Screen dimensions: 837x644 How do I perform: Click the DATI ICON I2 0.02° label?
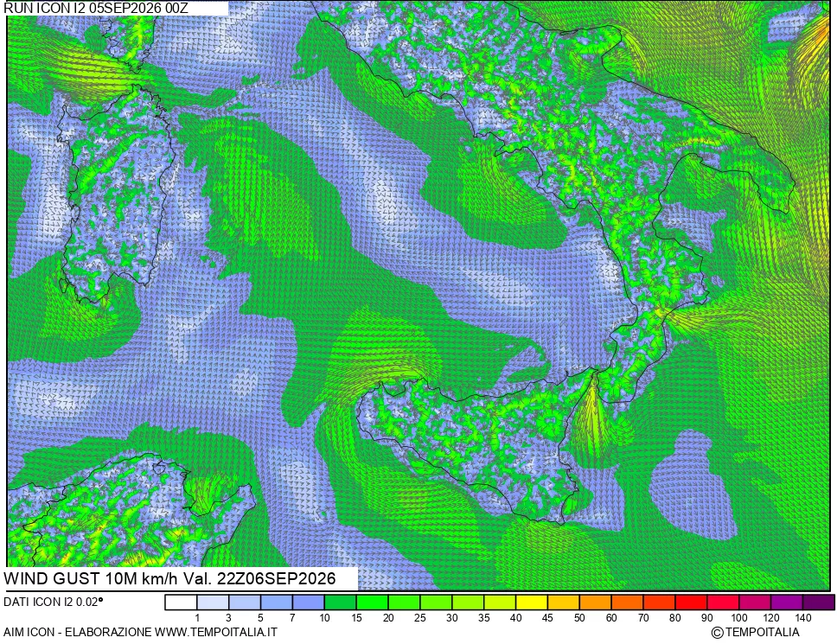coord(54,602)
